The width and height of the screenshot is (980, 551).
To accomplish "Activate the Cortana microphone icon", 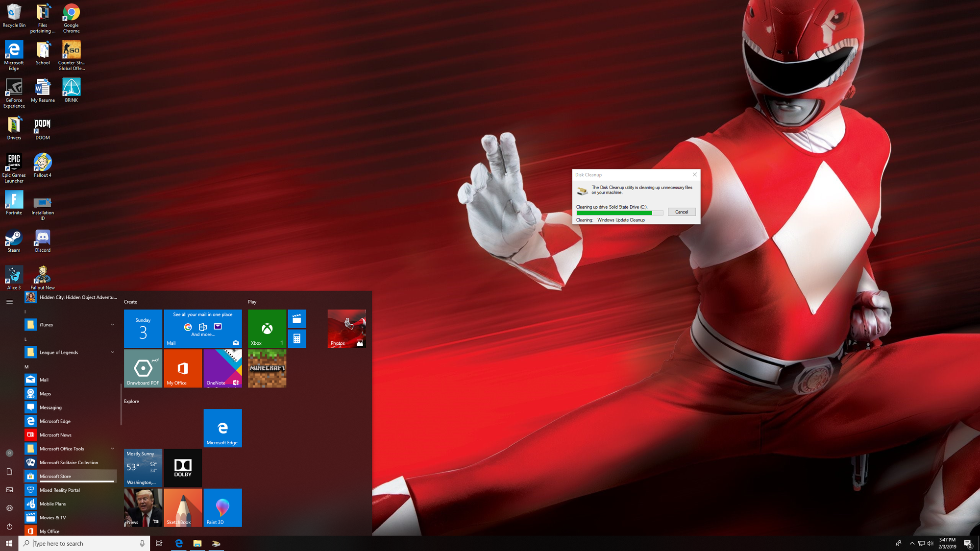I will [x=142, y=543].
